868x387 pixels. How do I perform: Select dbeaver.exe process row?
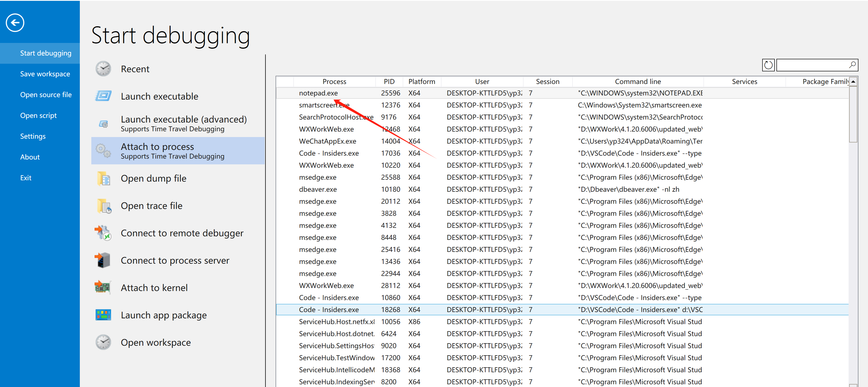click(x=562, y=190)
